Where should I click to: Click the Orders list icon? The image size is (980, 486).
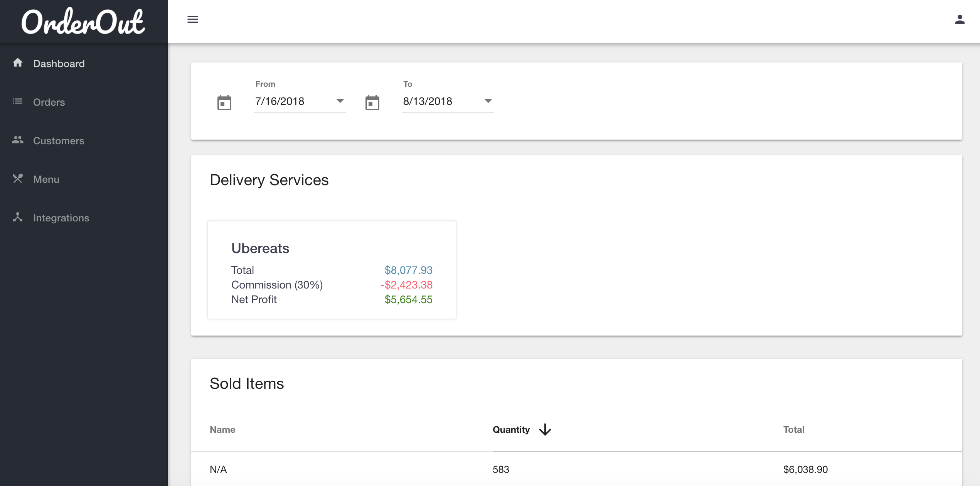coord(18,101)
